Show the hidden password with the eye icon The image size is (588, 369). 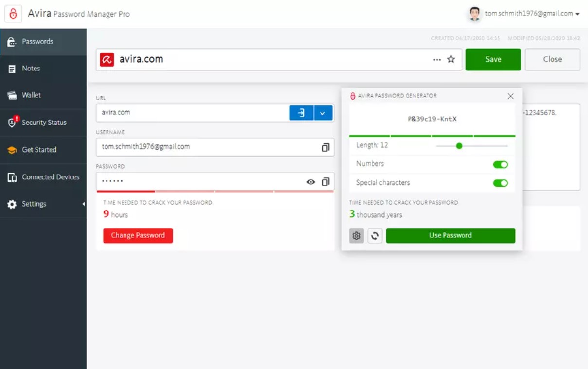coord(310,181)
